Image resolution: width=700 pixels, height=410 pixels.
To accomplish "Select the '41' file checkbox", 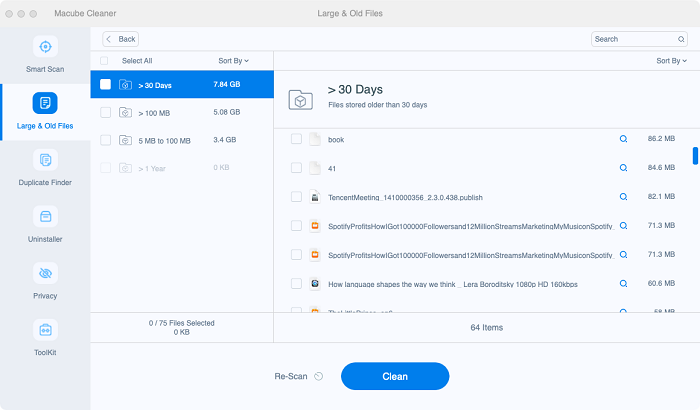I will point(296,168).
